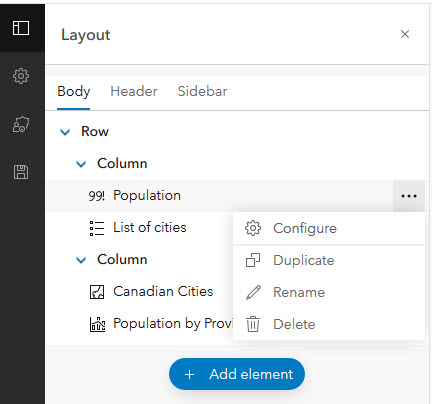Click the Population indicator icon
Viewport: 432px width, 404px height.
tap(96, 196)
